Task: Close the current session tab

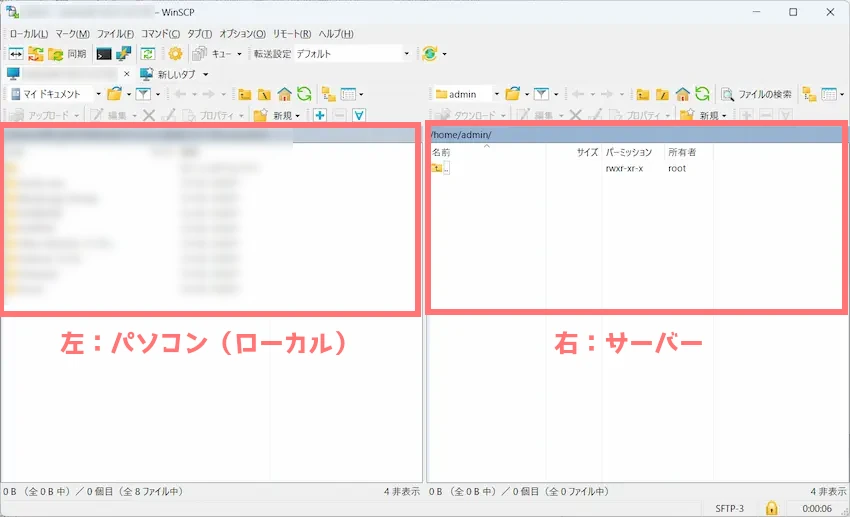Action: (x=127, y=74)
